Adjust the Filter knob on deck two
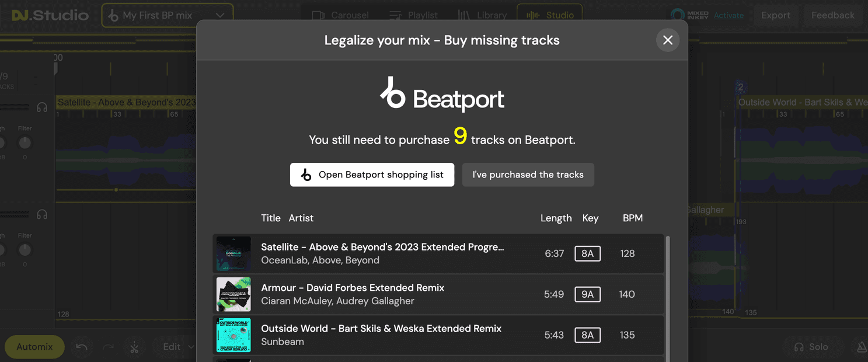Screen dimensions: 868x362 pos(25,249)
